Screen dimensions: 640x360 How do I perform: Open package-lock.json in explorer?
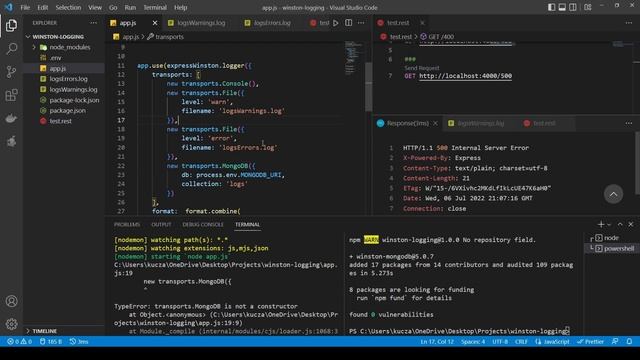click(64, 100)
